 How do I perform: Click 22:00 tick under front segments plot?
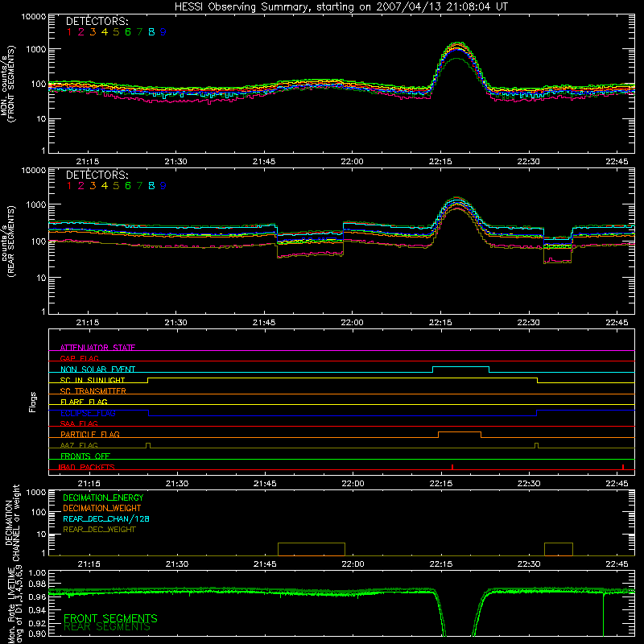coord(352,162)
